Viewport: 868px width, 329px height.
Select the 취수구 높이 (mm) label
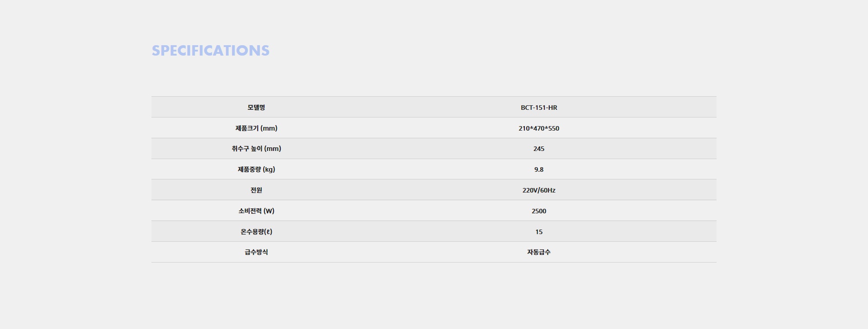click(256, 149)
